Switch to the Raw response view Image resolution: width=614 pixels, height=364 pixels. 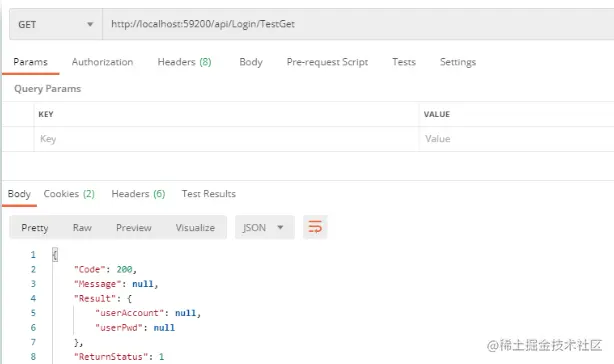click(x=82, y=227)
